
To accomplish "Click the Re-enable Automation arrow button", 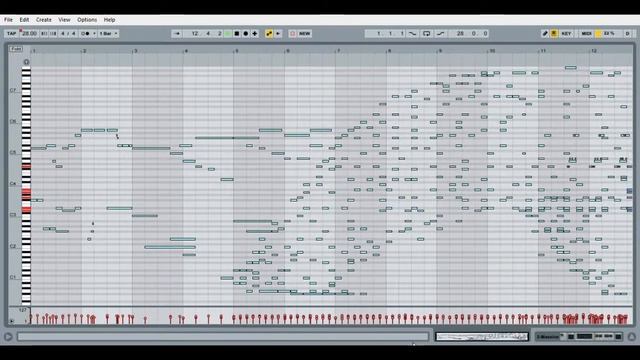I will [278, 33].
